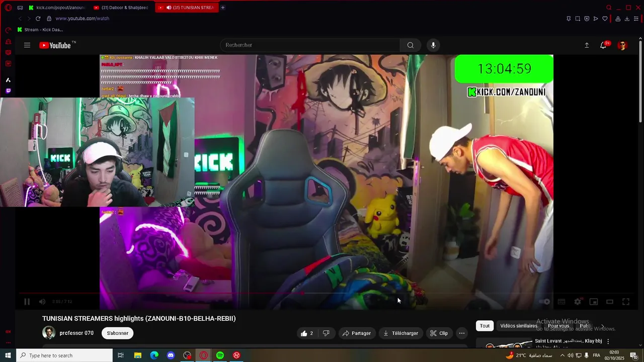The image size is (644, 362).
Task: Open the YouTube notifications bell
Action: [x=603, y=45]
